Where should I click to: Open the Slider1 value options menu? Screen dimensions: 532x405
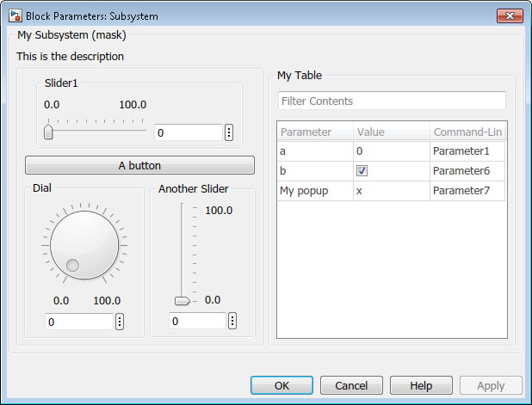coord(229,132)
